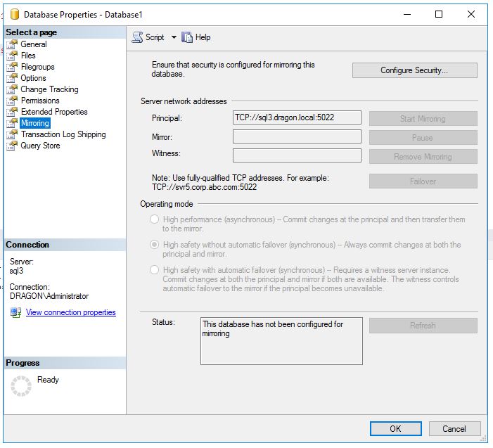
Task: Select High performance asynchronous mode
Action: pos(154,219)
